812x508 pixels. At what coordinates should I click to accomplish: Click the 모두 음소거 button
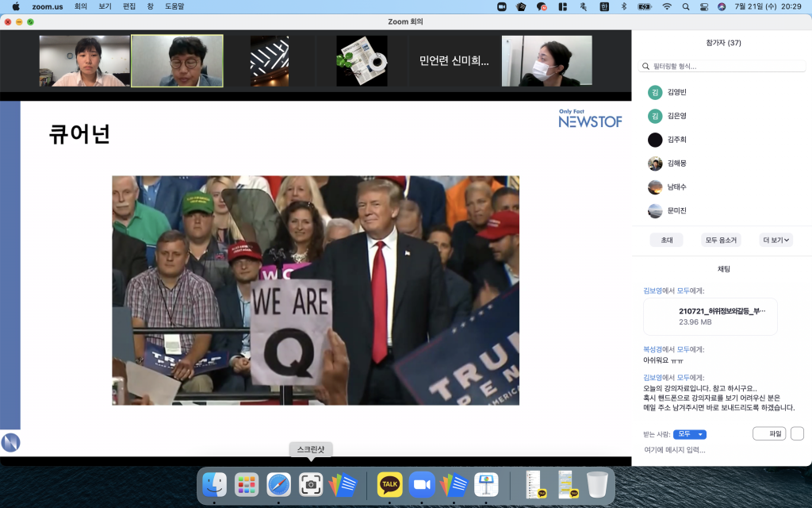(721, 240)
